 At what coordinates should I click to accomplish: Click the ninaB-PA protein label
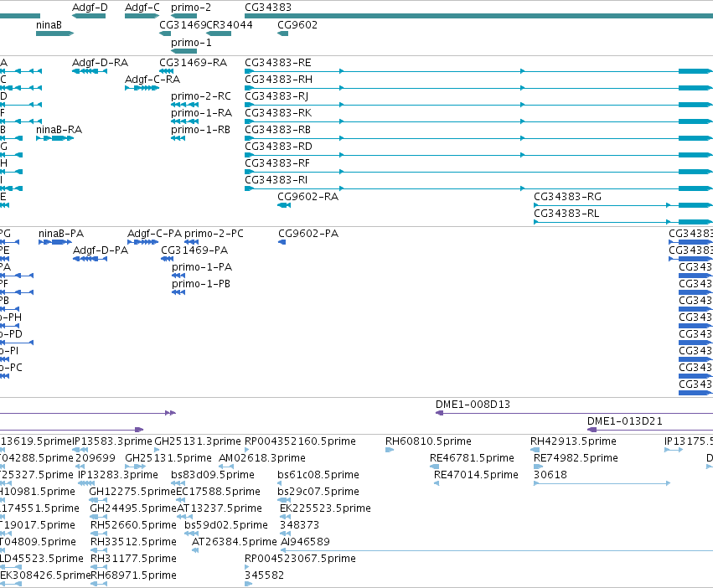coord(61,235)
